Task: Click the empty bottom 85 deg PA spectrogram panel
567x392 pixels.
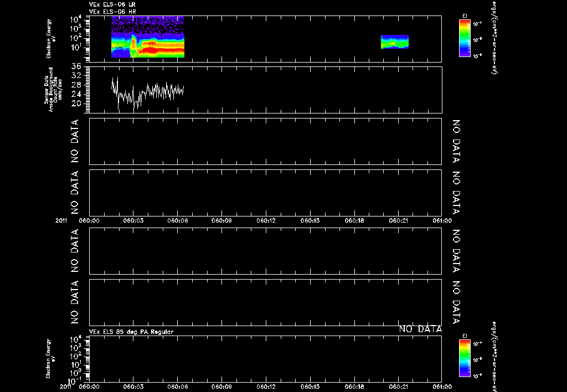Action: tap(265, 358)
